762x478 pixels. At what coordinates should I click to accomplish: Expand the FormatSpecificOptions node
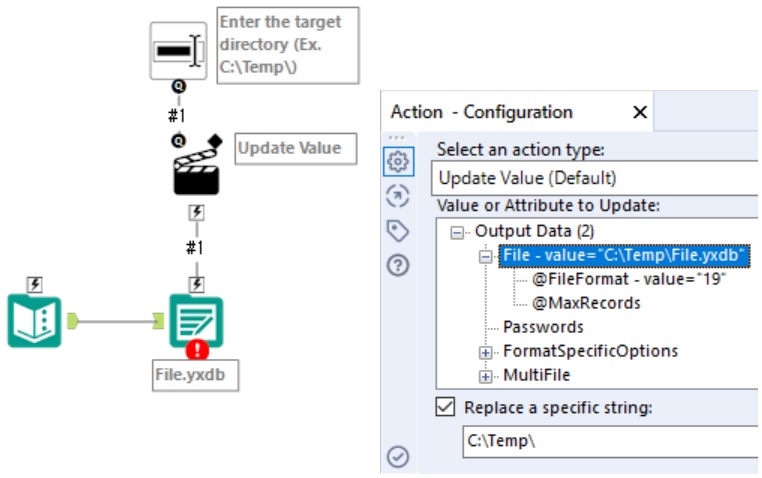click(485, 352)
